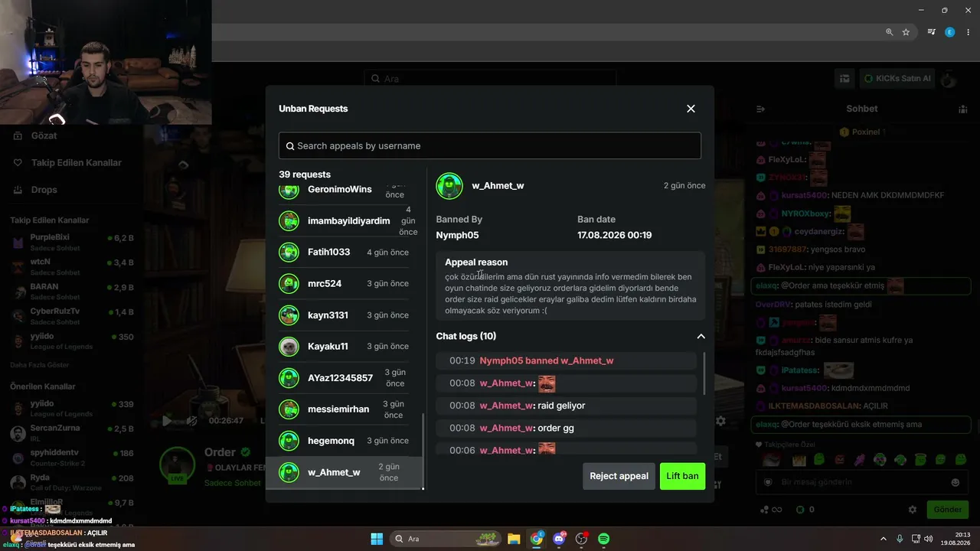The height and width of the screenshot is (551, 980).
Task: Bookmark this page with the star icon
Action: tap(906, 32)
